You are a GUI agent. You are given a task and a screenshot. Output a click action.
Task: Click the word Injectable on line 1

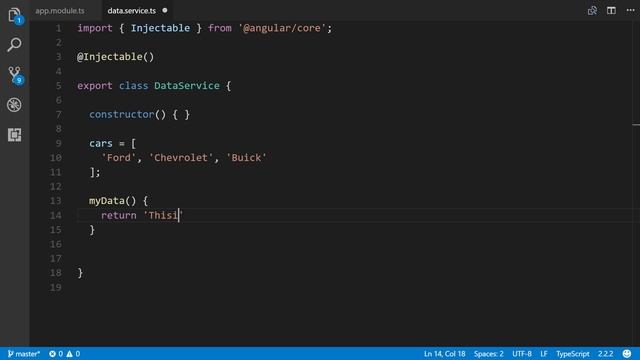160,28
